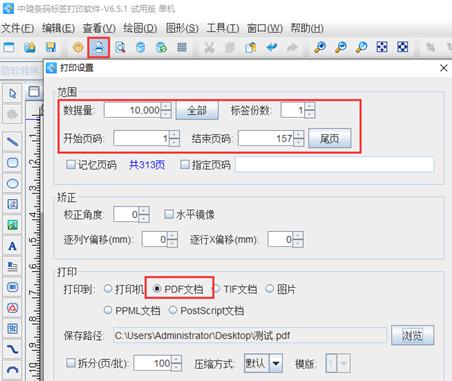Open the 帮助(H) menu
Image resolution: width=452 pixels, height=381 pixels.
[307, 28]
